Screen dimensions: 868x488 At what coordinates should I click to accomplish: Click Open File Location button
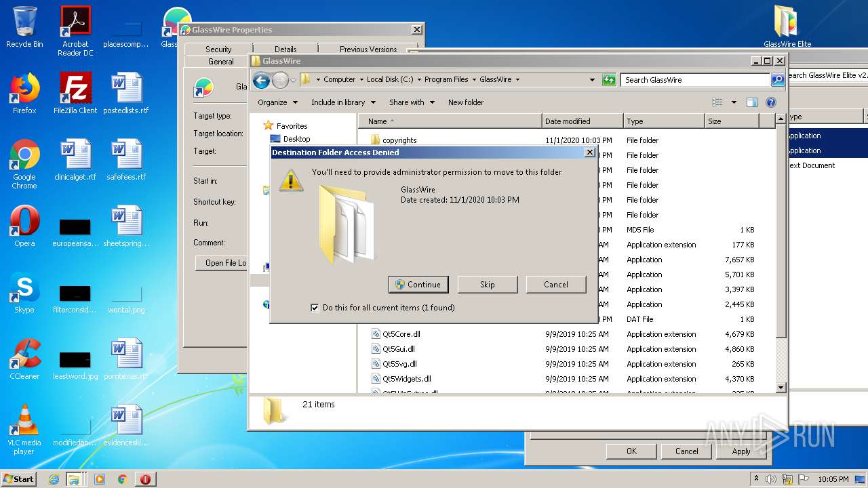221,263
